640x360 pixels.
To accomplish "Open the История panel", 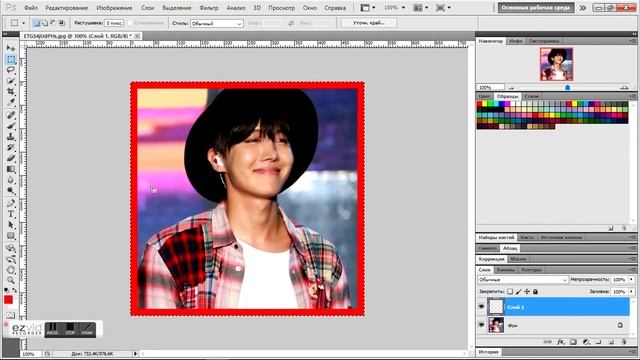I will pos(489,351).
